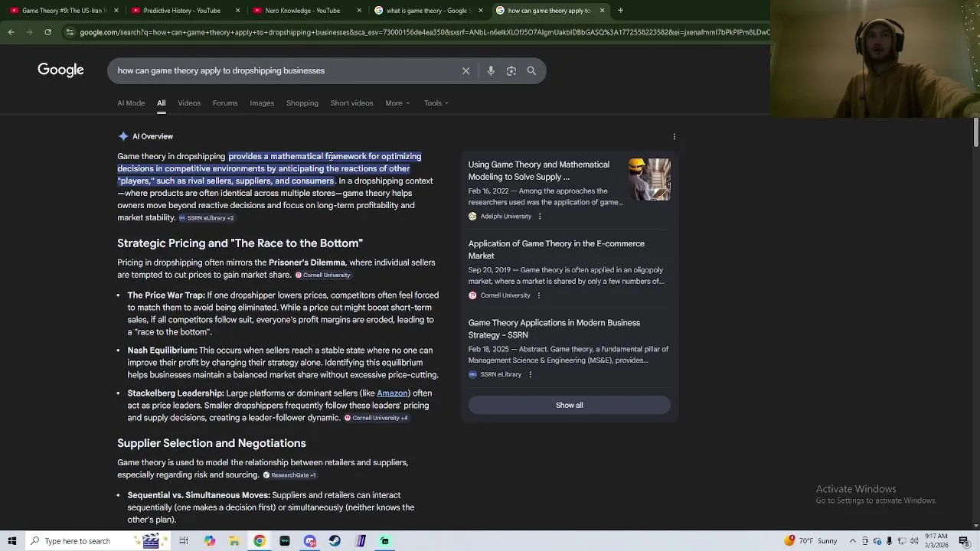Open Task View in the taskbar
980x551 pixels.
pyautogui.click(x=184, y=541)
